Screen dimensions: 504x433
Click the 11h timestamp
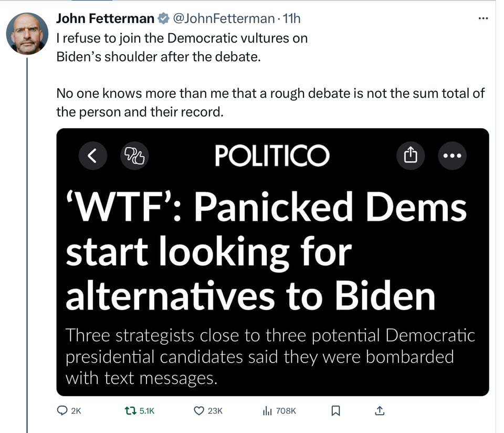click(291, 18)
